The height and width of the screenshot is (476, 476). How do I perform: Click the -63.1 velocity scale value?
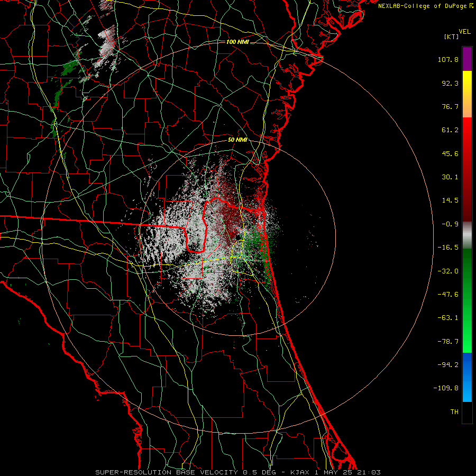[448, 318]
